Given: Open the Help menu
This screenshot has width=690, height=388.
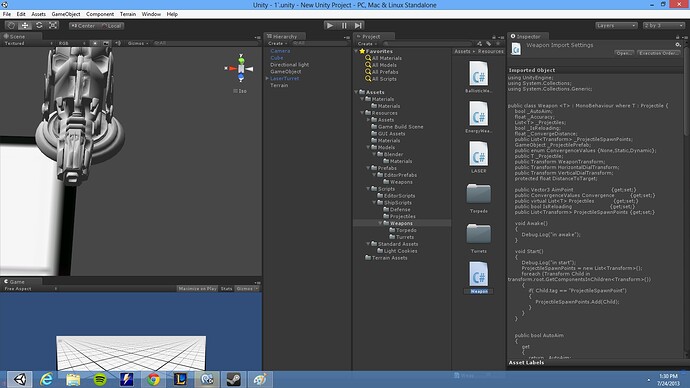Looking at the screenshot, I should [x=172, y=14].
